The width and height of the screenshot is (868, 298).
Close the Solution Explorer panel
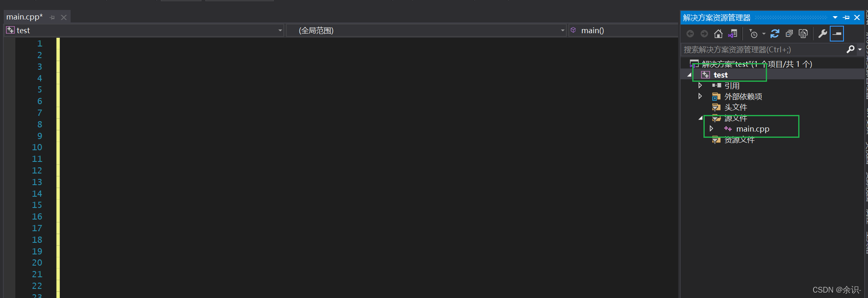tap(857, 17)
